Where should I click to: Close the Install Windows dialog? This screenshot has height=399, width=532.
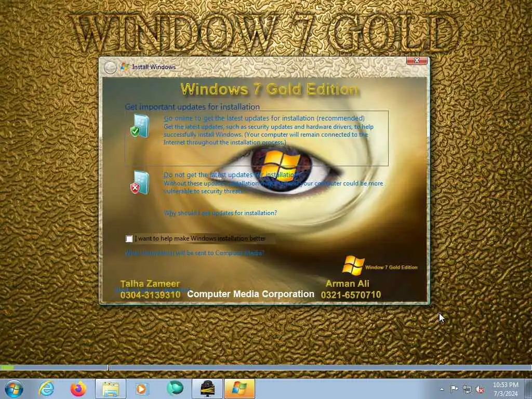click(x=417, y=60)
